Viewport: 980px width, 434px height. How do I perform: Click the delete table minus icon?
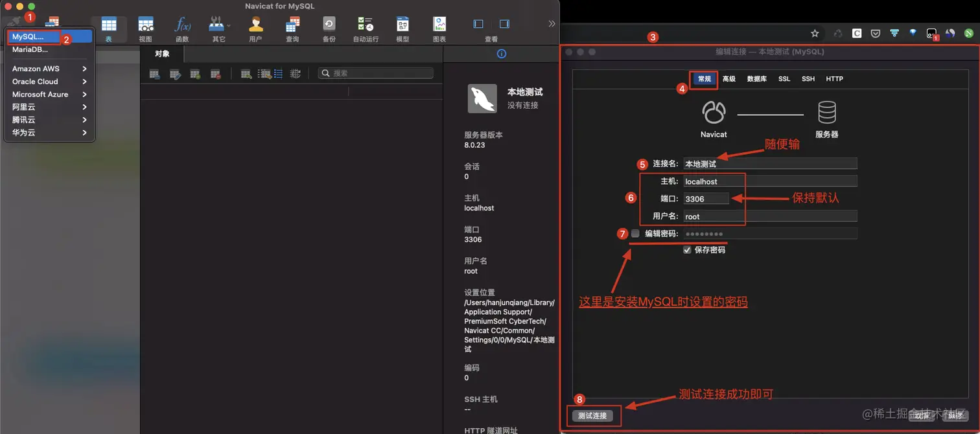click(216, 74)
